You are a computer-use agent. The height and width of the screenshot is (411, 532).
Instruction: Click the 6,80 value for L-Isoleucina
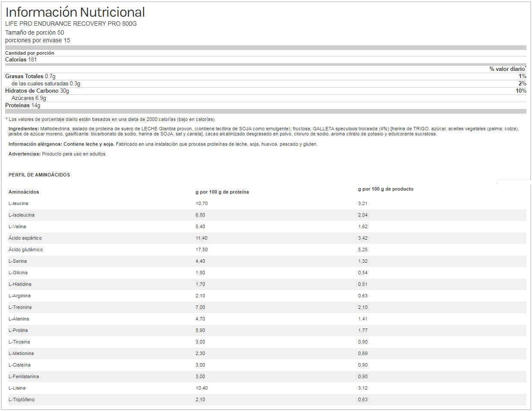[201, 215]
